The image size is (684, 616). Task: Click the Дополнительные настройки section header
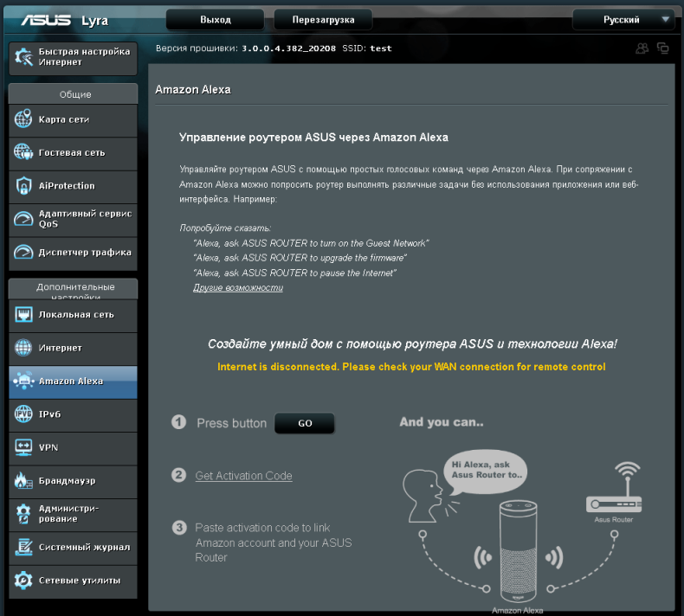click(73, 289)
